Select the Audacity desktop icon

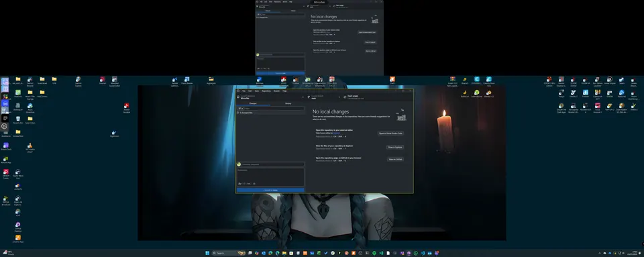[x=17, y=187]
